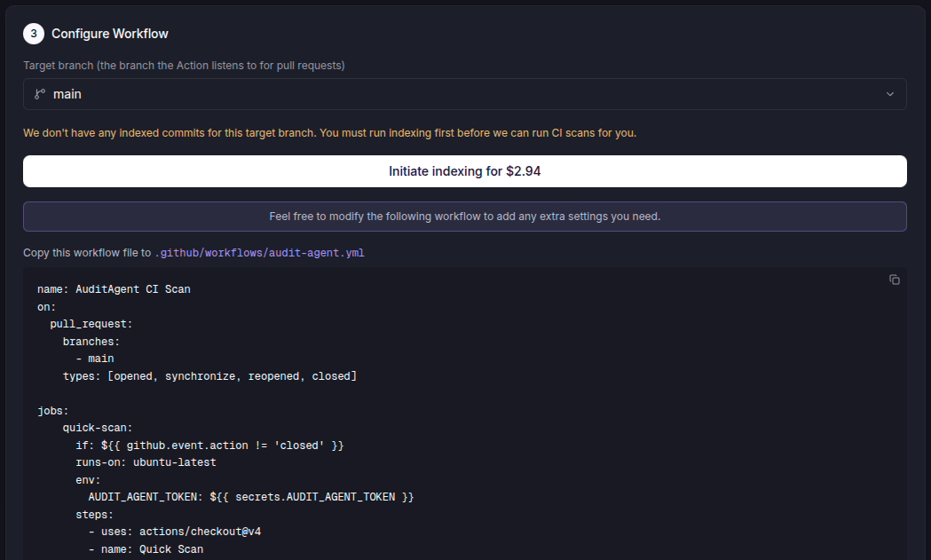Viewport: 931px width, 560px height.
Task: Click the '- name: Quick Scan' line
Action: [146, 549]
